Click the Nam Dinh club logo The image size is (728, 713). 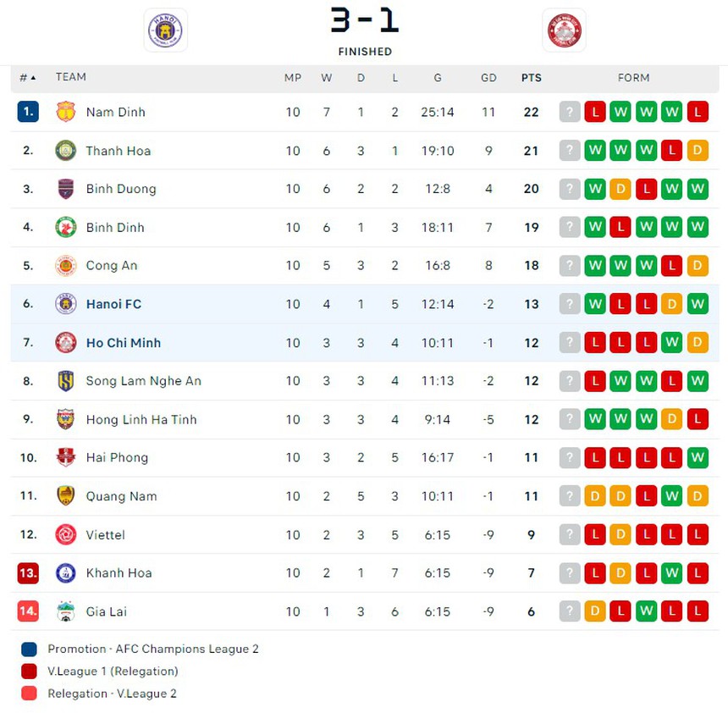click(65, 112)
